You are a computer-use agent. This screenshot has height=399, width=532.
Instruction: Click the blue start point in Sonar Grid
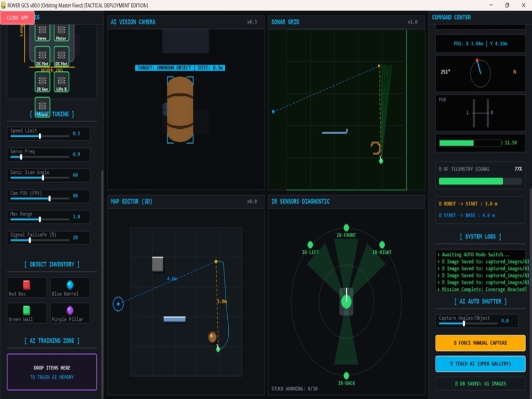click(x=273, y=111)
